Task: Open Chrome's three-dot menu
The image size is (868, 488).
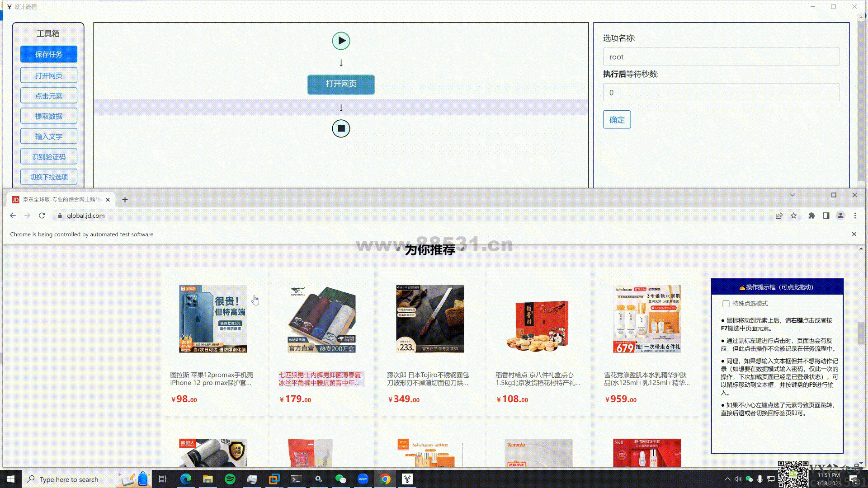Action: tap(855, 216)
